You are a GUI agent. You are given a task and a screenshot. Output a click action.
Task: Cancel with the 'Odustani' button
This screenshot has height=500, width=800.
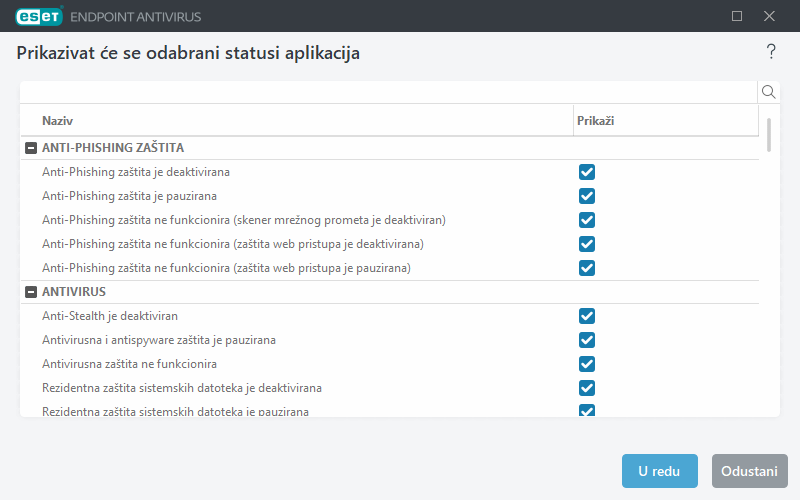click(x=749, y=471)
